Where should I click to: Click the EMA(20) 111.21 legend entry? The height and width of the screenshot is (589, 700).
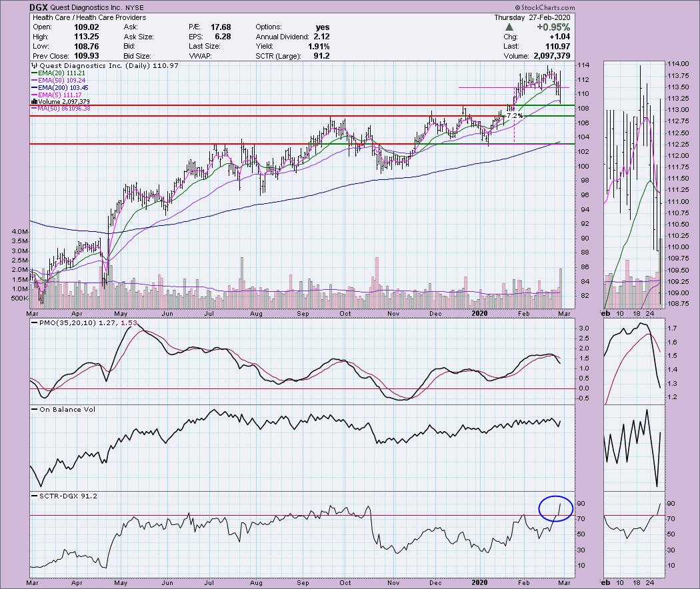click(58, 73)
